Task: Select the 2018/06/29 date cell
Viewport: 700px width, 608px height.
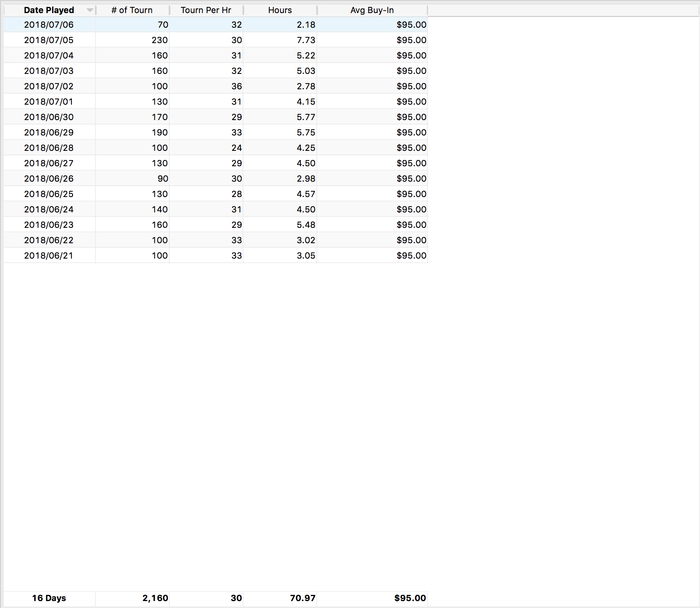Action: point(50,133)
